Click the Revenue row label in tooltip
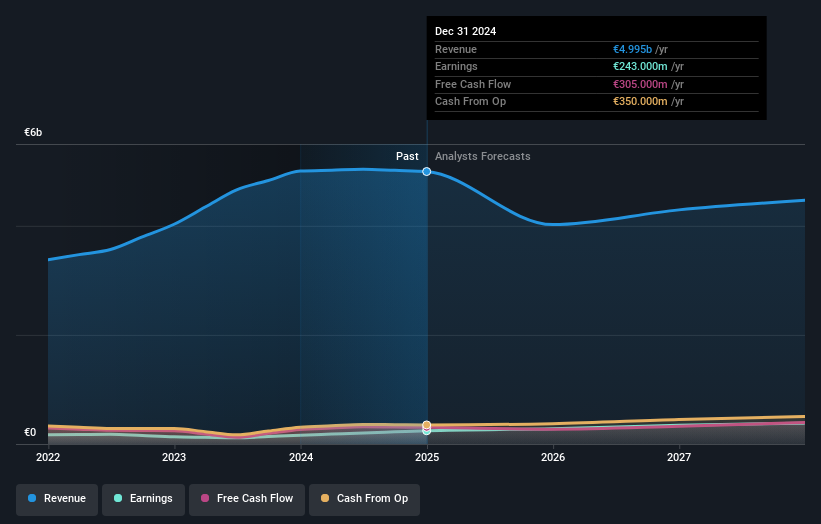The width and height of the screenshot is (821, 524). coord(456,49)
